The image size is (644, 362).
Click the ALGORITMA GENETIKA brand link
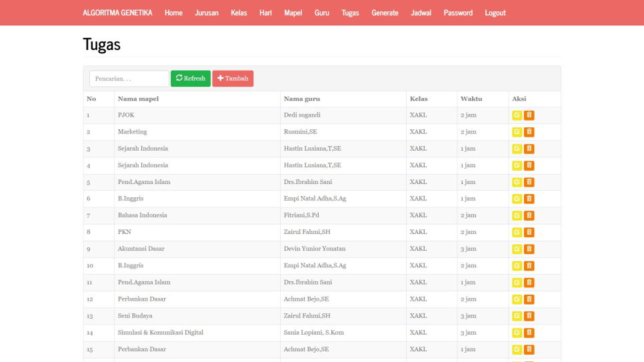[117, 13]
